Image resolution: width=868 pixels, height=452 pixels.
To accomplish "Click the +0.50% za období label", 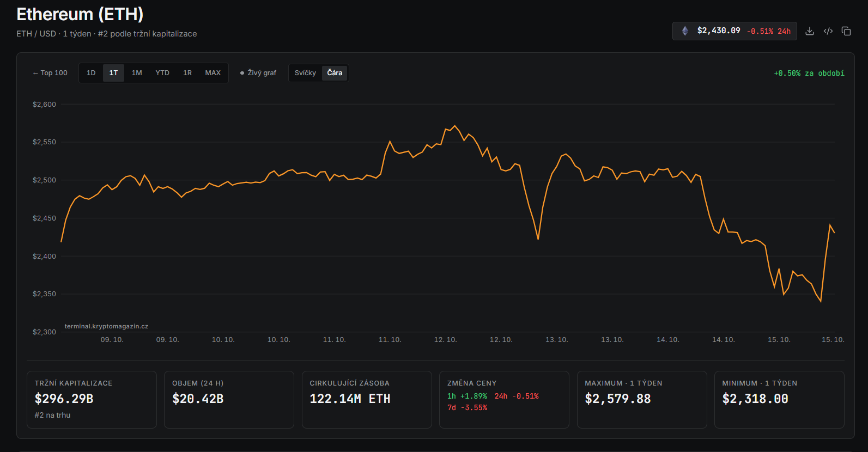I will point(809,73).
